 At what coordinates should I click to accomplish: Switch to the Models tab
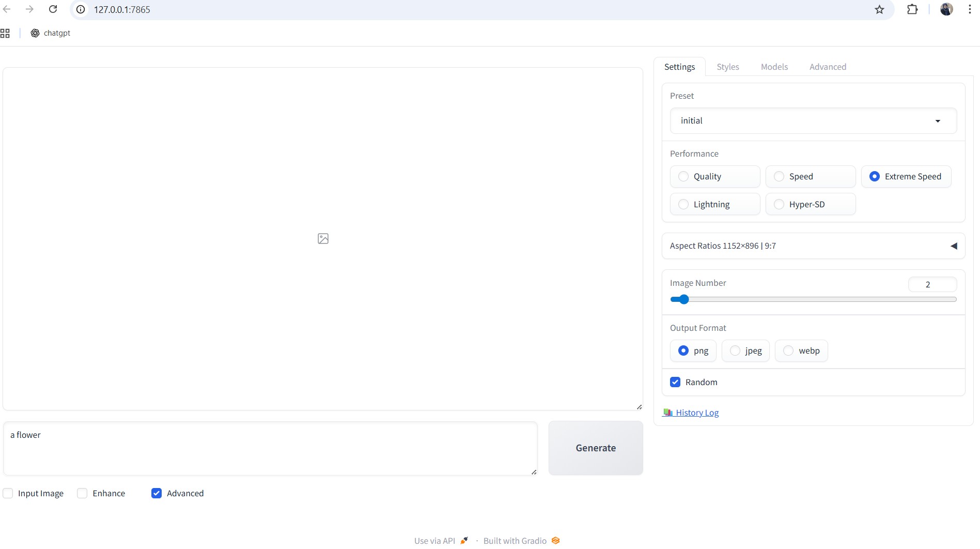point(774,67)
